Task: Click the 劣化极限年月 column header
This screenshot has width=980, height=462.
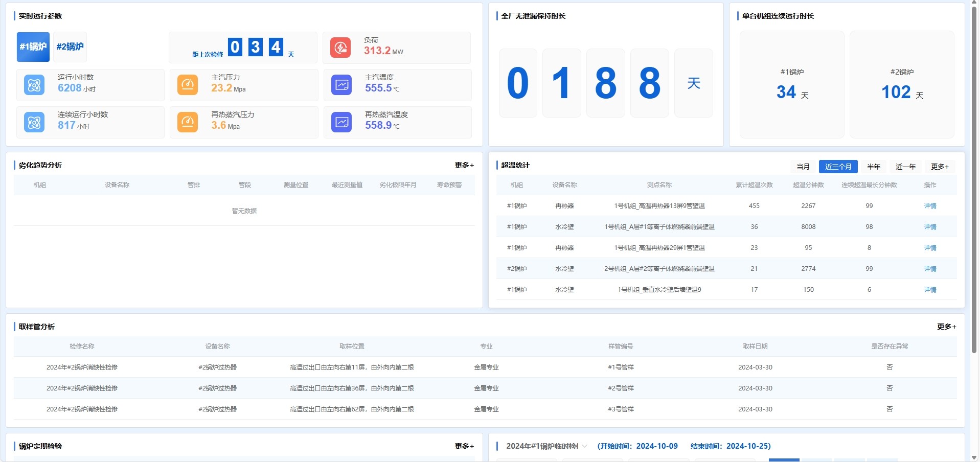Action: pos(398,185)
